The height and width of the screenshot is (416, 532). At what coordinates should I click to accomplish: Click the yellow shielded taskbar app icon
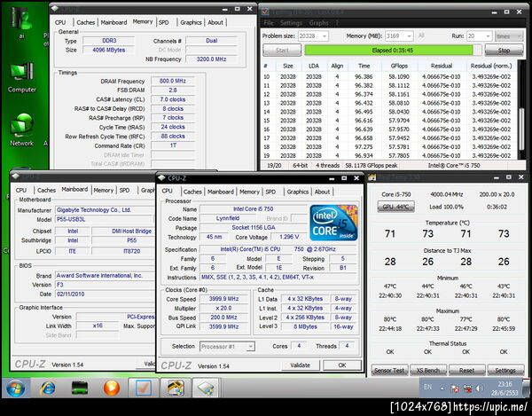pos(176,388)
